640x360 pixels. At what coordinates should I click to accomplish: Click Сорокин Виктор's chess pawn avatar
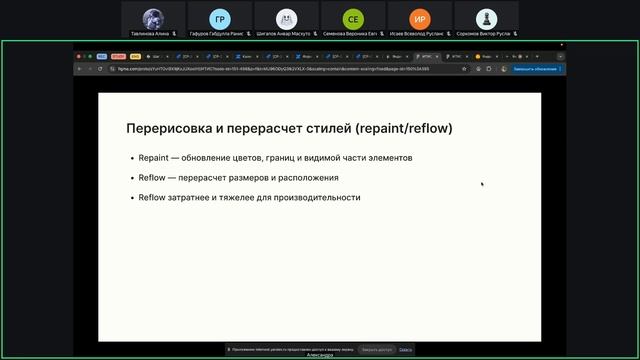487,19
